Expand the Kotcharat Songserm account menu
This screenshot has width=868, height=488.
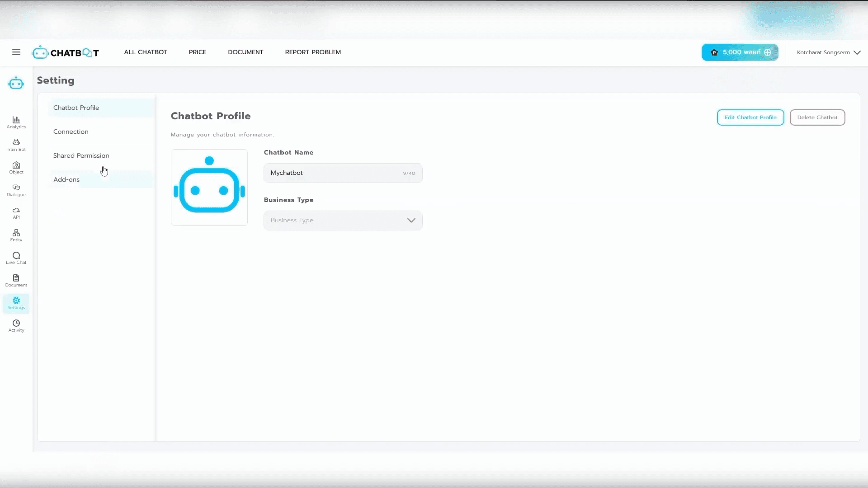pyautogui.click(x=828, y=52)
